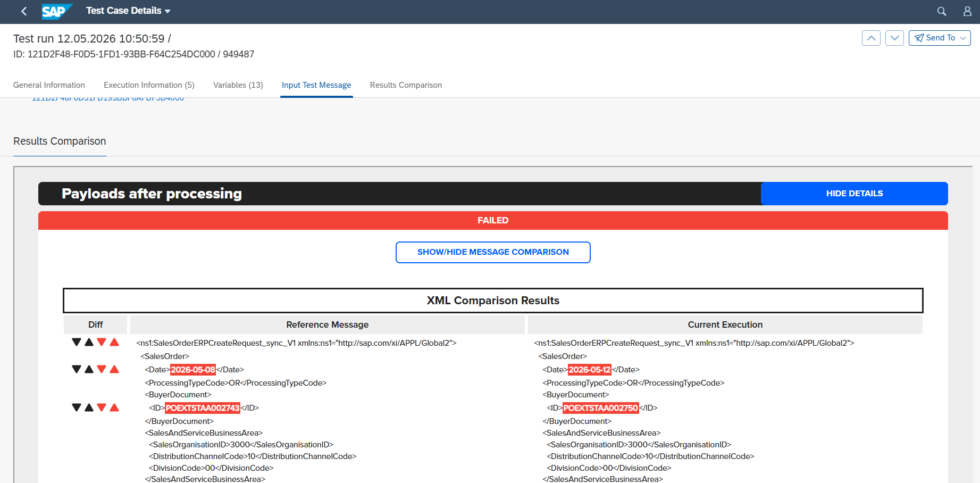Screen dimensions: 980x483
Task: Click the SAP logo
Action: pos(56,11)
